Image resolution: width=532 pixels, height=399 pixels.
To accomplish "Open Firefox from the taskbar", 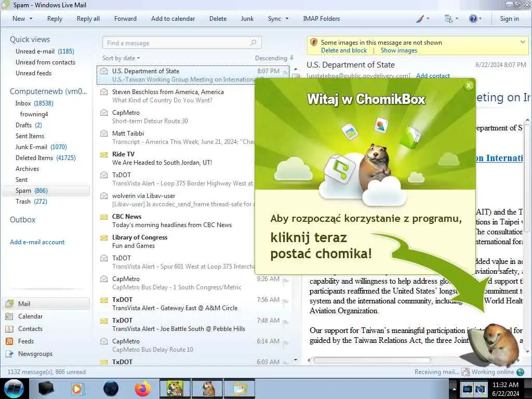I will coord(143,389).
